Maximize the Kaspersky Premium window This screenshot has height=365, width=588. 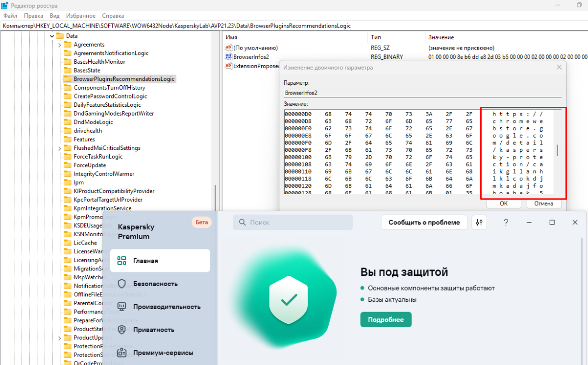pyautogui.click(x=552, y=222)
